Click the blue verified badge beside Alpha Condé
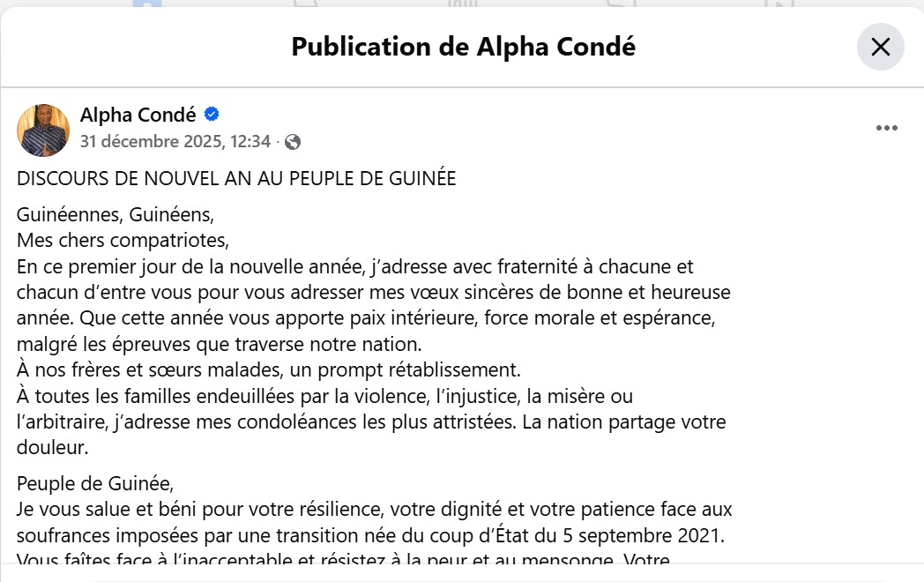This screenshot has height=582, width=924. tap(212, 114)
